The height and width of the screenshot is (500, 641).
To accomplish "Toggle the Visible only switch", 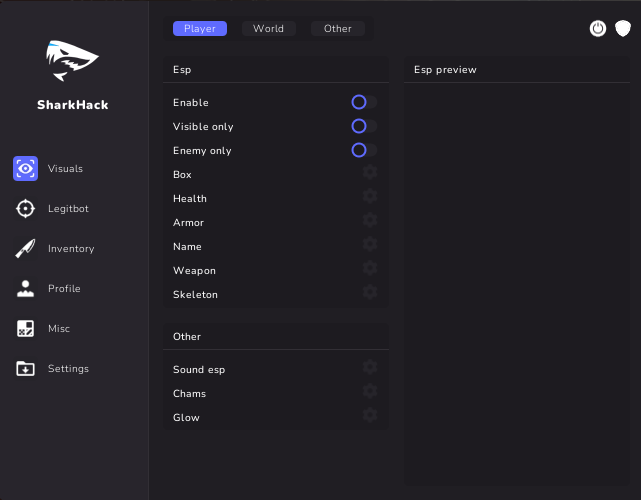I will click(363, 126).
